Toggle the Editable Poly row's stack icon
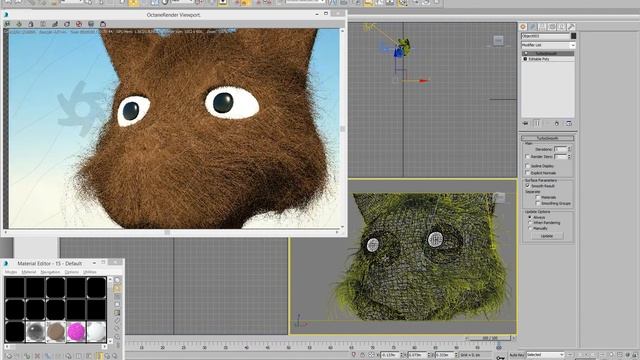Viewport: 640px width, 360px height. point(525,59)
